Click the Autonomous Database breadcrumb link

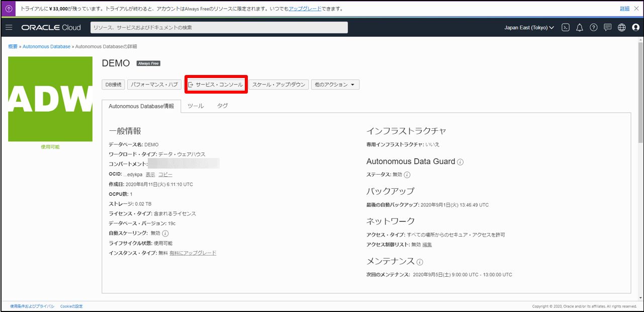coord(46,46)
